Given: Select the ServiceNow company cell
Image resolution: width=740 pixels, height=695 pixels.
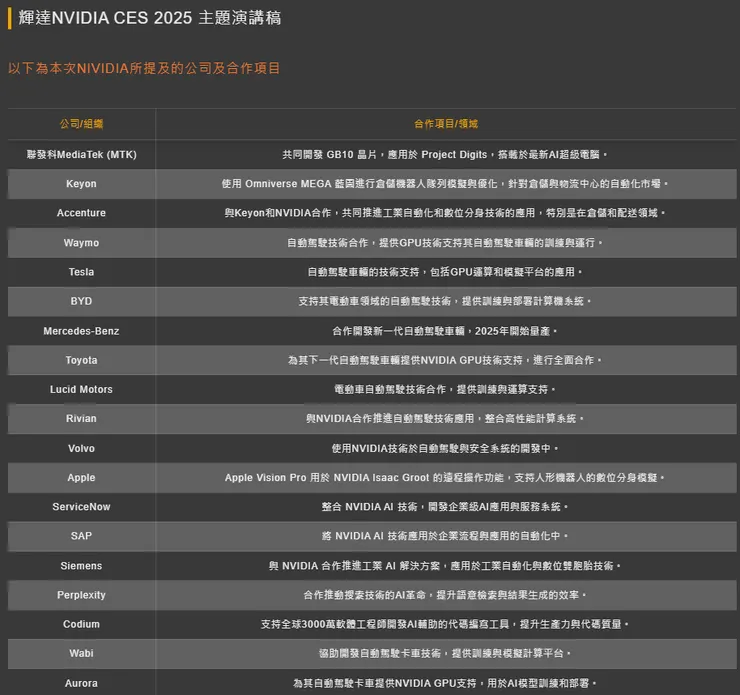Looking at the screenshot, I should [x=81, y=507].
